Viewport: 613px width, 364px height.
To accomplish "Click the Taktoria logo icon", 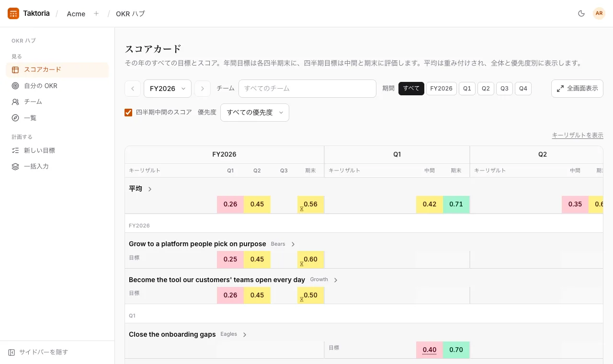I will pyautogui.click(x=13, y=13).
